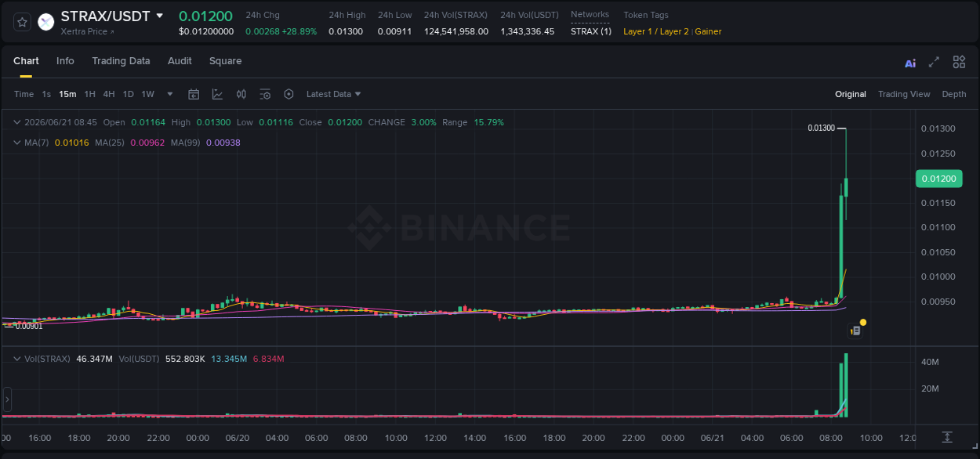
Task: Click the 06/21 date on time axis
Action: click(x=712, y=438)
